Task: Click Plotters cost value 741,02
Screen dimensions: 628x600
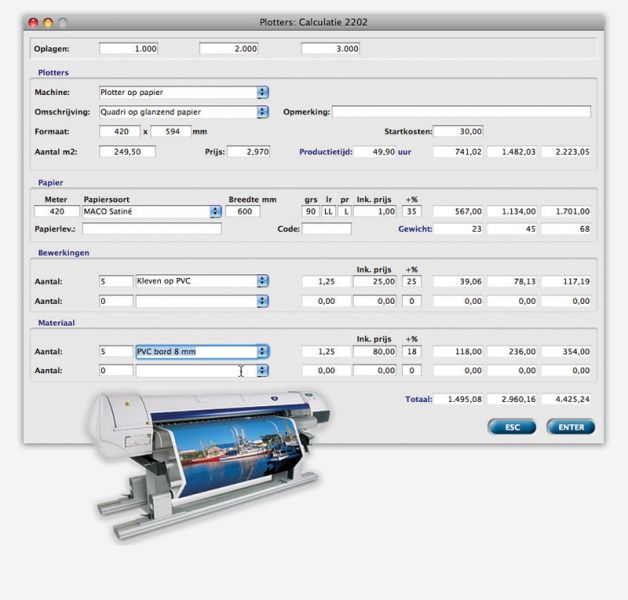Action: (x=458, y=152)
